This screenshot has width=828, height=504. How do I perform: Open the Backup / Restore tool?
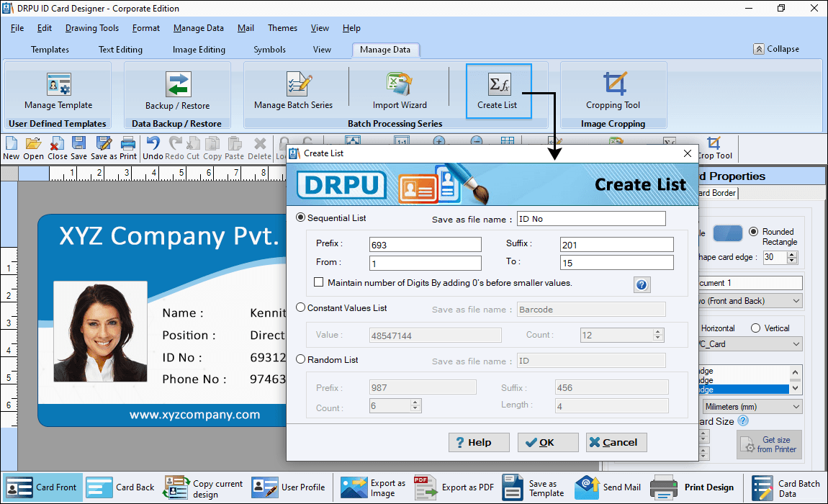pyautogui.click(x=177, y=91)
